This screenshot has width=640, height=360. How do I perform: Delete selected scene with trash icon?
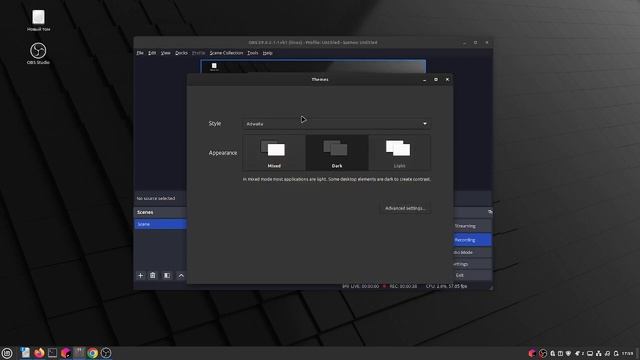pos(153,276)
